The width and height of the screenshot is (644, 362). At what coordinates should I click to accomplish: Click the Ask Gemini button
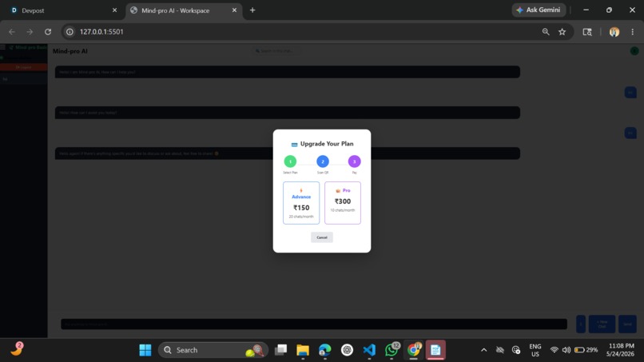click(x=539, y=10)
